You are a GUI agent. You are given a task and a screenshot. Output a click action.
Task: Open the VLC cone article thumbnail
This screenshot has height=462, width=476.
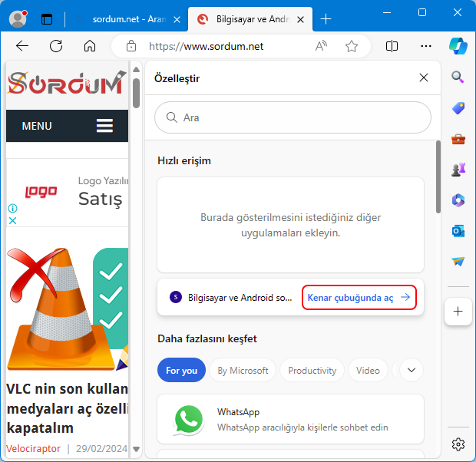click(x=68, y=309)
